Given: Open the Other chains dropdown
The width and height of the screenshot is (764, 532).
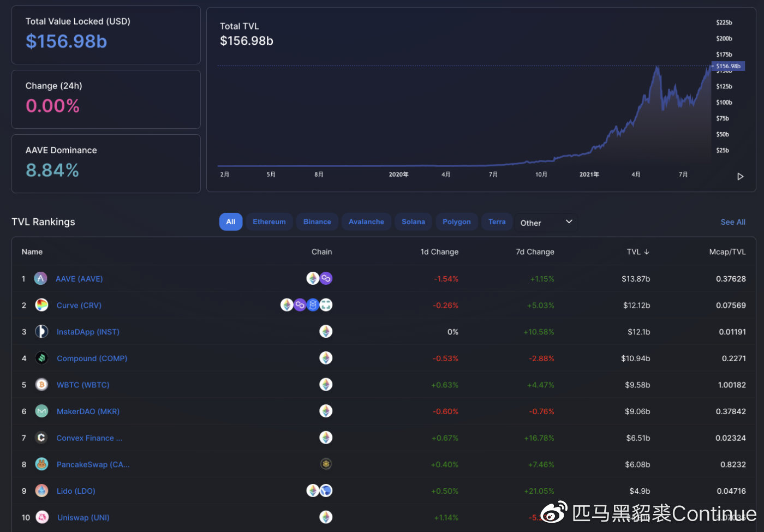Looking at the screenshot, I should [x=546, y=222].
